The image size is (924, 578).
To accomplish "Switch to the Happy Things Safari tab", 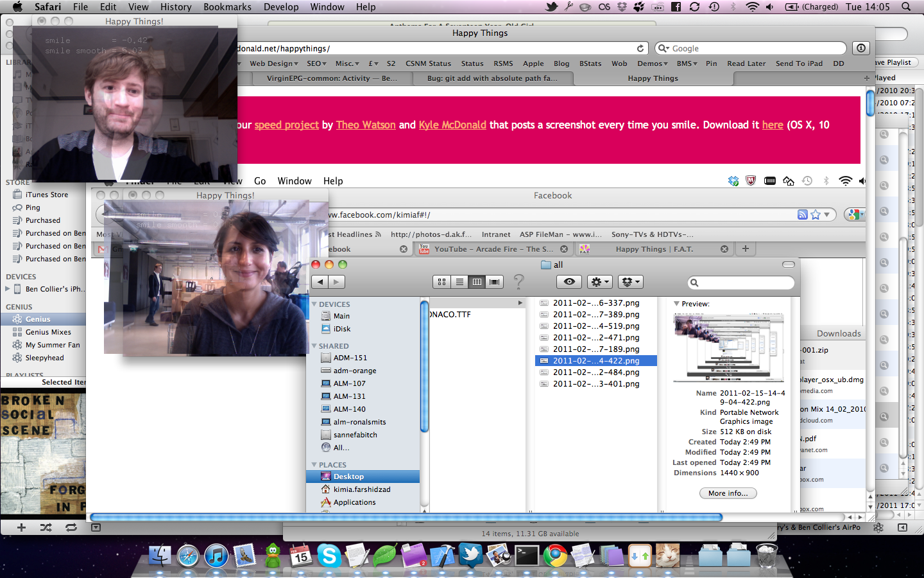I will click(x=653, y=78).
